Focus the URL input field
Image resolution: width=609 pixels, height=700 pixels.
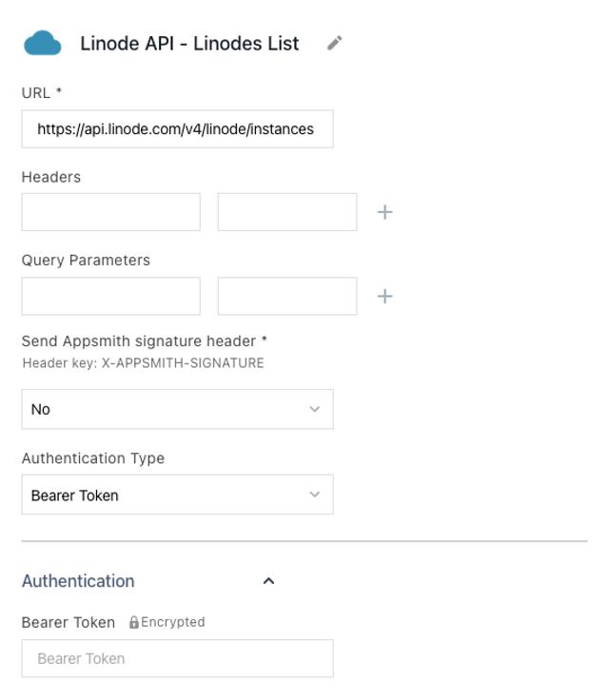(x=177, y=129)
